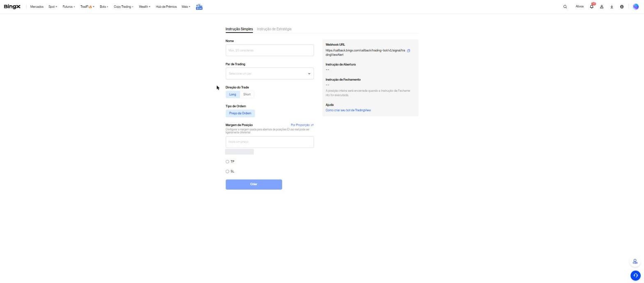644x283 pixels.
Task: Open the search magnifier icon
Action: 565,7
